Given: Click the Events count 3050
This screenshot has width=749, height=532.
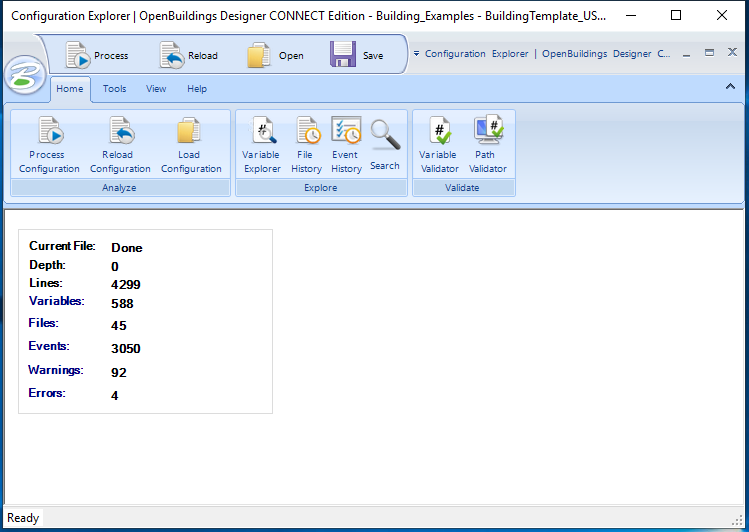Looking at the screenshot, I should click(x=126, y=349).
